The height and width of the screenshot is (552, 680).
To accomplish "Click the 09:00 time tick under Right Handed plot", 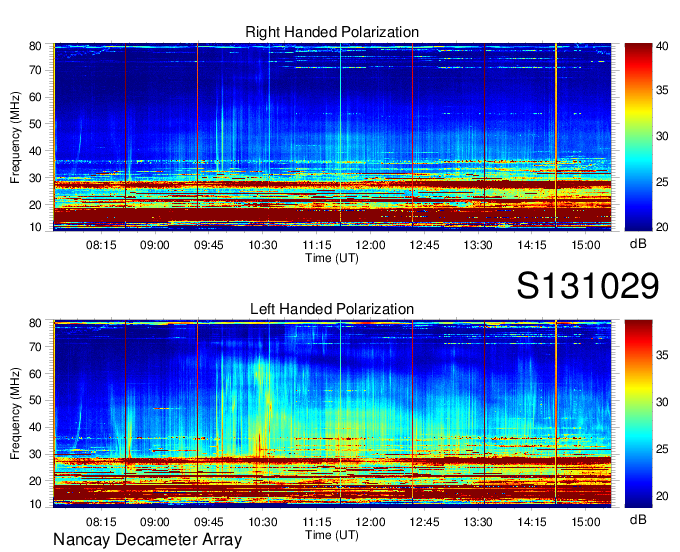I will pos(155,245).
